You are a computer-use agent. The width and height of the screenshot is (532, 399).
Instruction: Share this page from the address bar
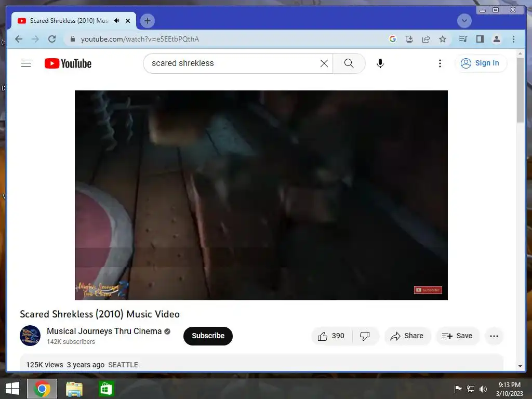pyautogui.click(x=426, y=39)
